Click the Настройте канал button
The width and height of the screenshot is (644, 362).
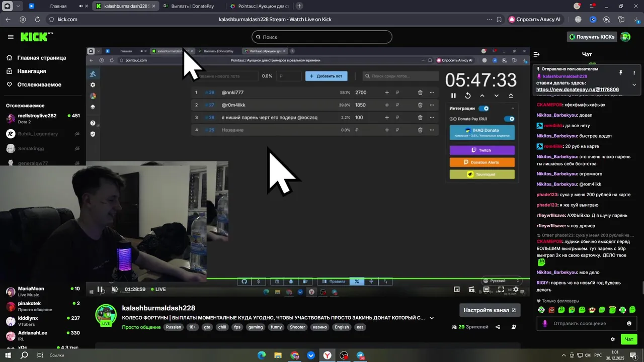point(490,310)
